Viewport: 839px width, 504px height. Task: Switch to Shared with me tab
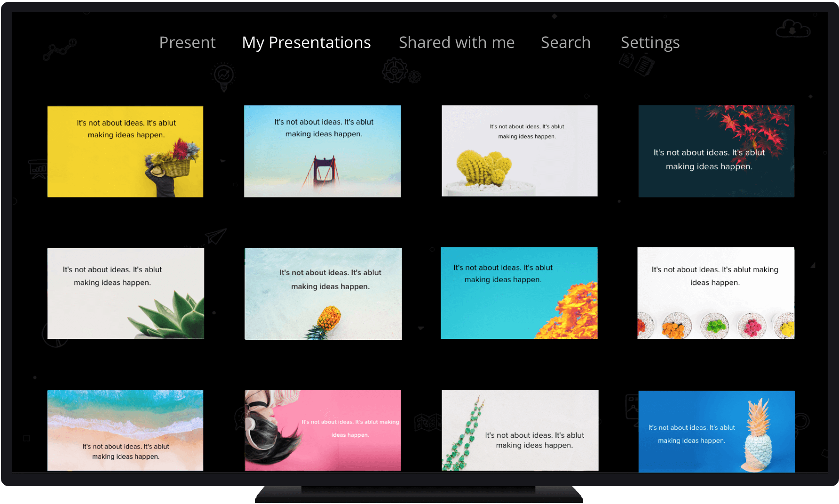coord(457,43)
